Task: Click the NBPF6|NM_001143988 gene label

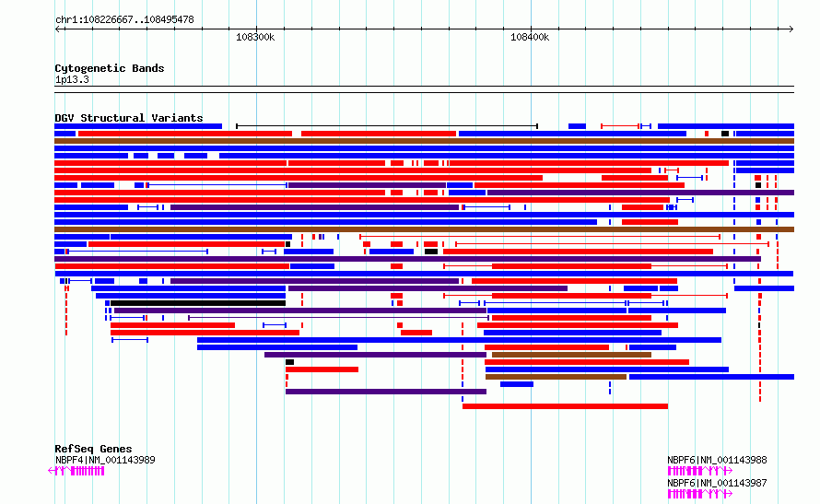Action: 717,460
